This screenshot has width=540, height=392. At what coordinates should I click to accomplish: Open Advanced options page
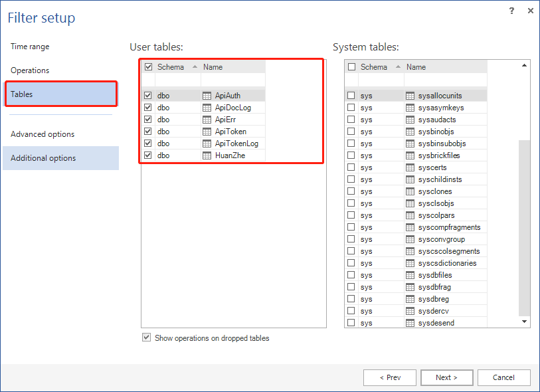43,134
